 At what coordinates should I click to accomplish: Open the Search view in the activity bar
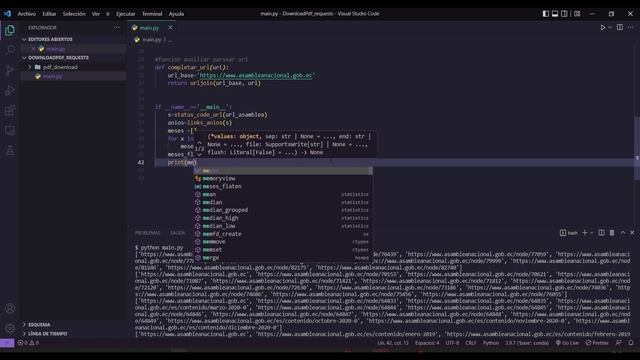10,50
